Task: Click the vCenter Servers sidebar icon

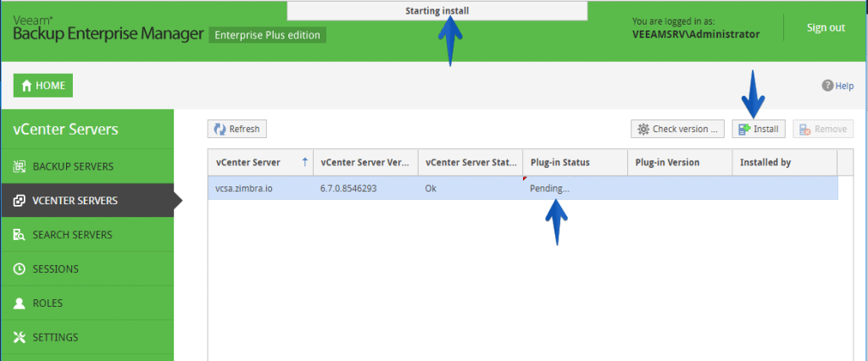Action: 19,201
